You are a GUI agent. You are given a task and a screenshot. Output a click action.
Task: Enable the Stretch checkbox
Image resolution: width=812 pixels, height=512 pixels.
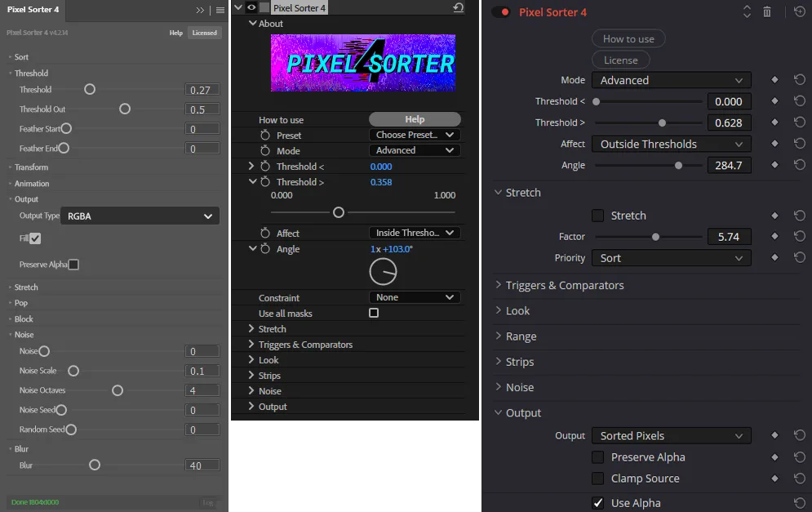(597, 216)
